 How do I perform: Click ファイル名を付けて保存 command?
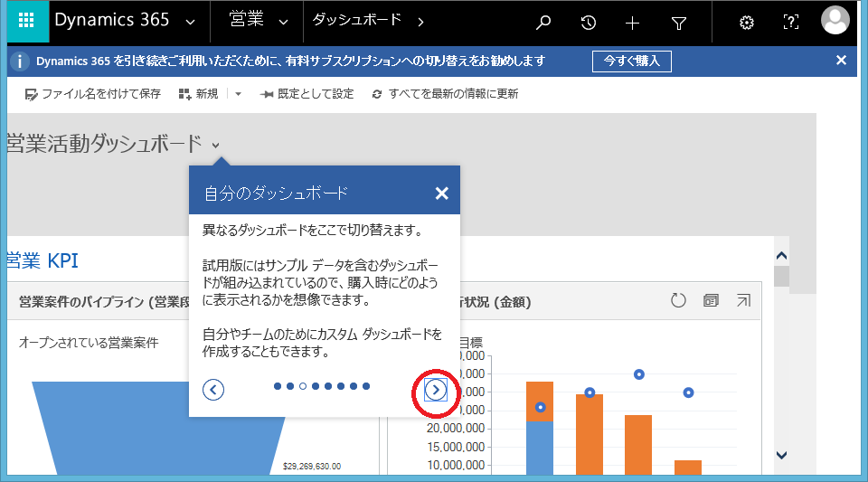(x=93, y=94)
